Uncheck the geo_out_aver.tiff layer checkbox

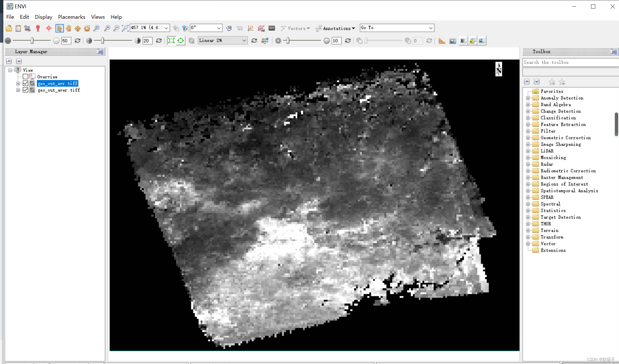[25, 90]
